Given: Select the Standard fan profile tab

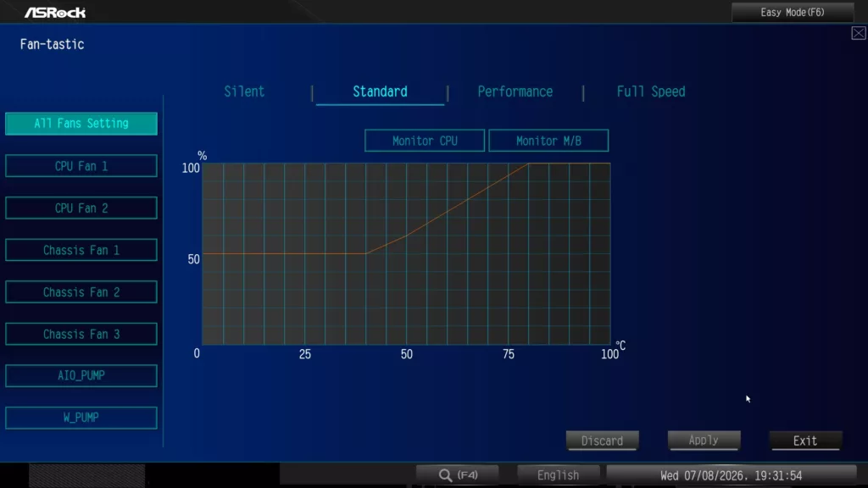Looking at the screenshot, I should tap(380, 91).
